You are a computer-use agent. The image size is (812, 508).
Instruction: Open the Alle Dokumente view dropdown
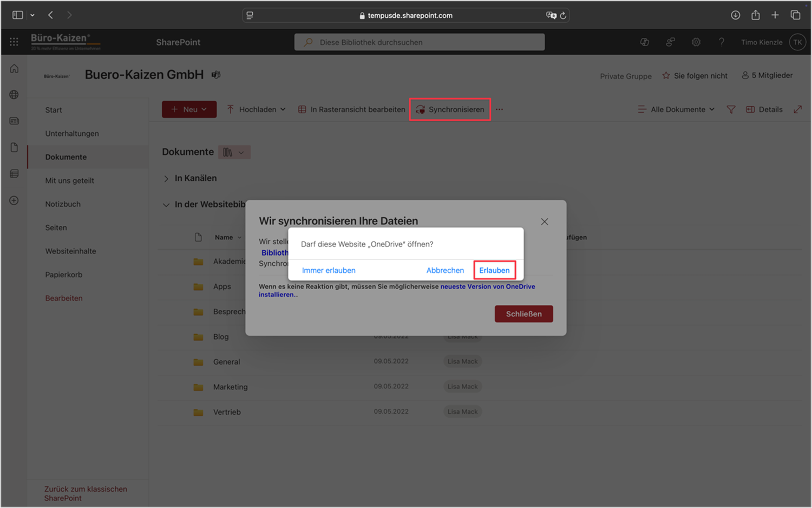click(x=676, y=109)
